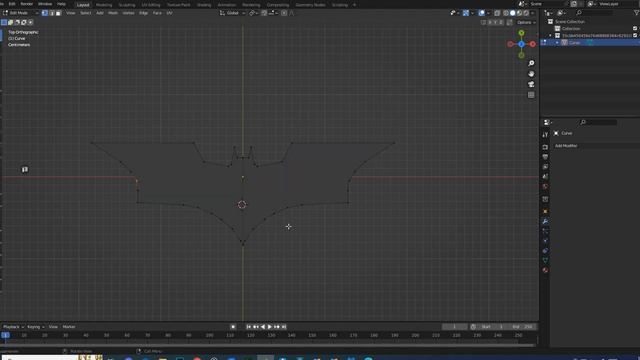Click the hand pan view icon
Image resolution: width=640 pixels, height=360 pixels.
pyautogui.click(x=531, y=74)
